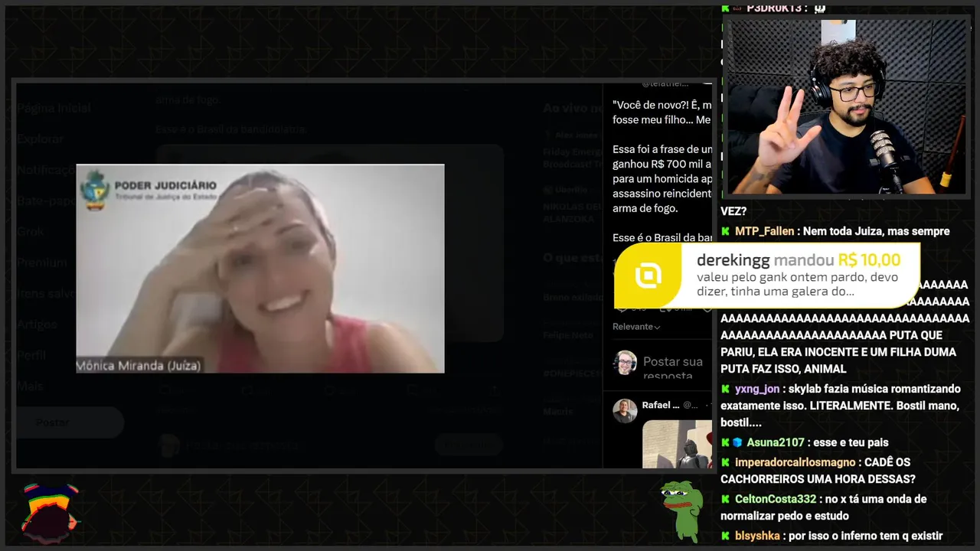Click the 'Você de novo?!' tweet line
This screenshot has width=980, height=551.
pos(662,105)
